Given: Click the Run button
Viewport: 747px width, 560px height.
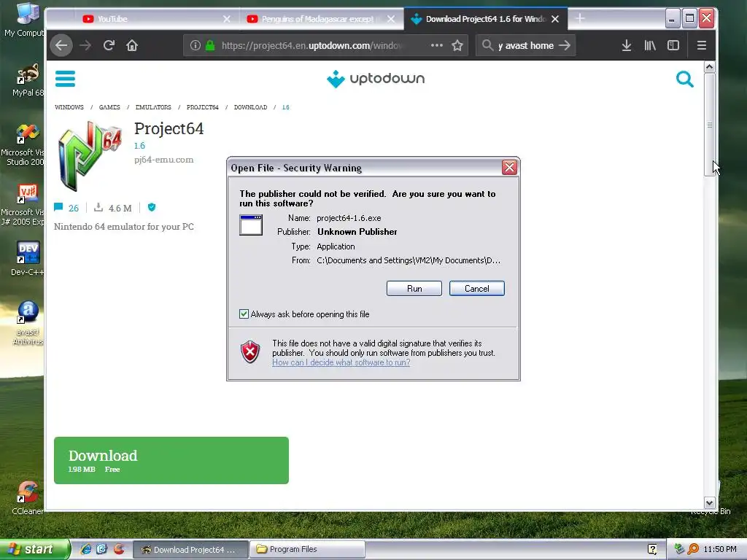Looking at the screenshot, I should coord(414,289).
